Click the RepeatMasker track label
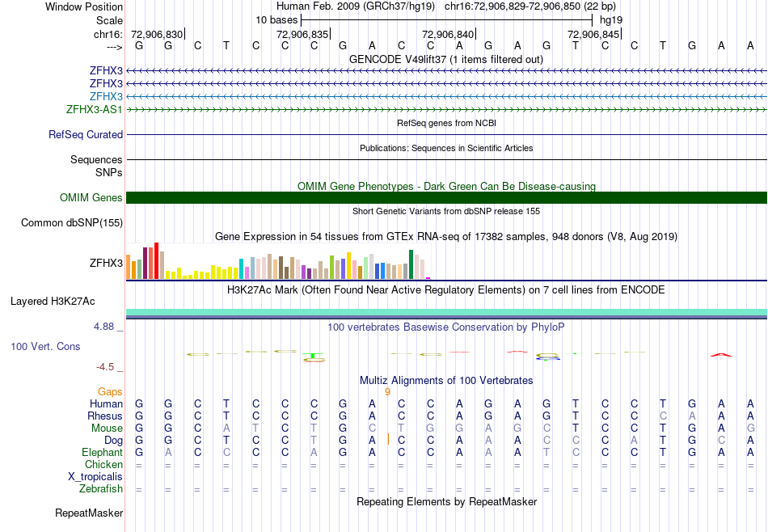Viewport: 768px width, 532px height. point(89,513)
